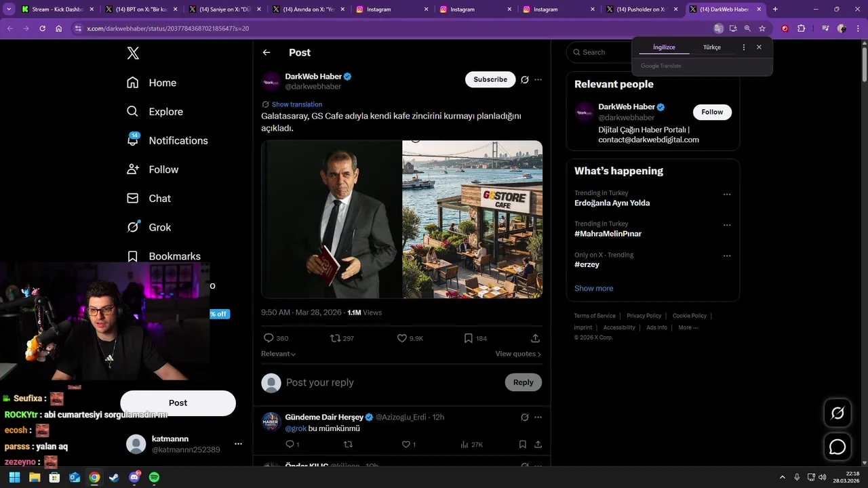Click the Show translation link
This screenshot has height=488, width=868.
tap(296, 104)
